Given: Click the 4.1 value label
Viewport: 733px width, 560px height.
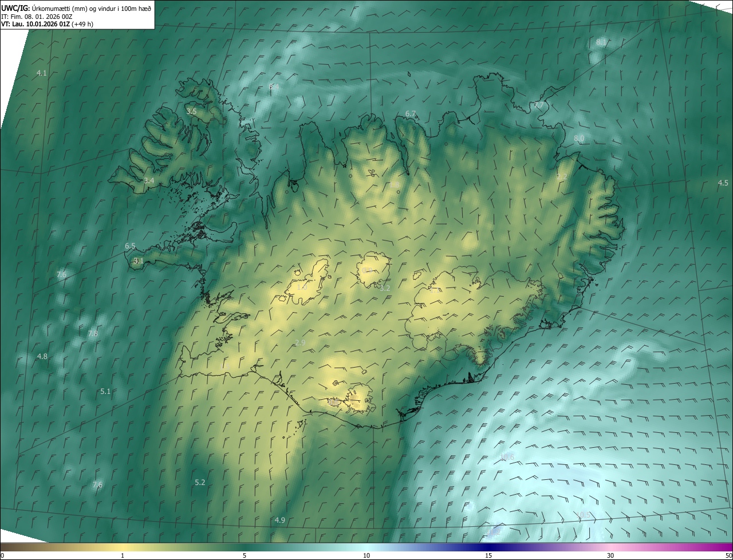Looking at the screenshot, I should point(42,73).
